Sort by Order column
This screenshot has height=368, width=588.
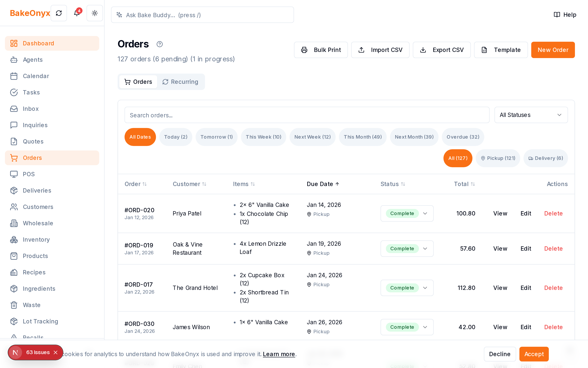pyautogui.click(x=136, y=184)
